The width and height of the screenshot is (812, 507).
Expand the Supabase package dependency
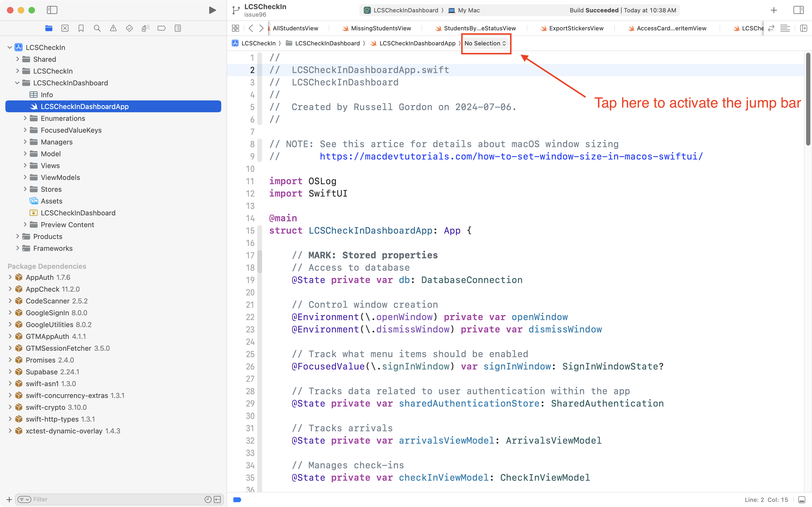click(x=10, y=372)
